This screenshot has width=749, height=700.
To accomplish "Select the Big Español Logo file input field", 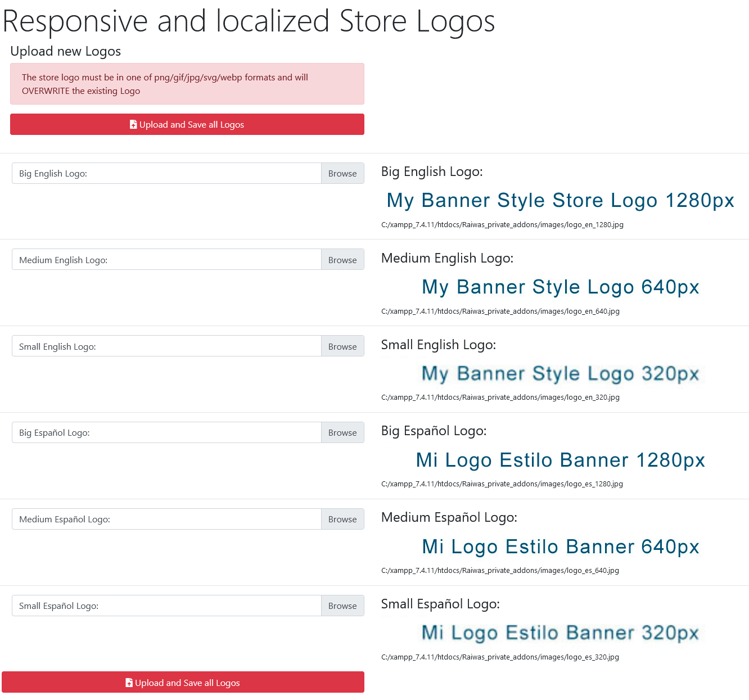I will click(x=166, y=432).
